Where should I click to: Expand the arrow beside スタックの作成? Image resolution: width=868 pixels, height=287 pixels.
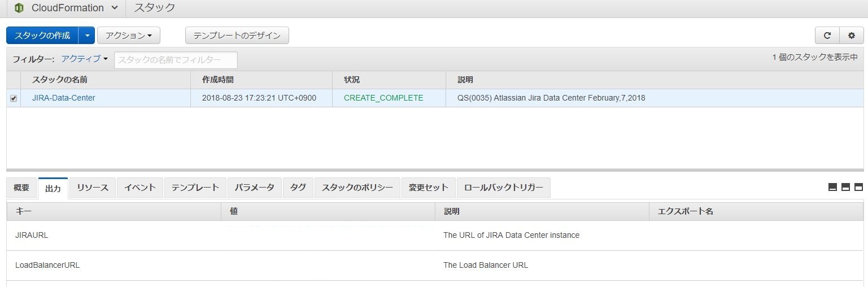87,35
